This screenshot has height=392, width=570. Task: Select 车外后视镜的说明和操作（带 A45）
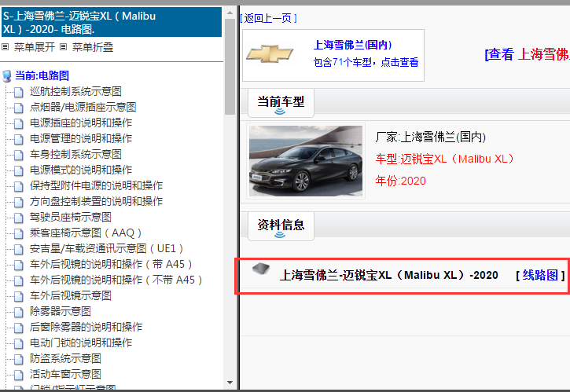pos(111,264)
